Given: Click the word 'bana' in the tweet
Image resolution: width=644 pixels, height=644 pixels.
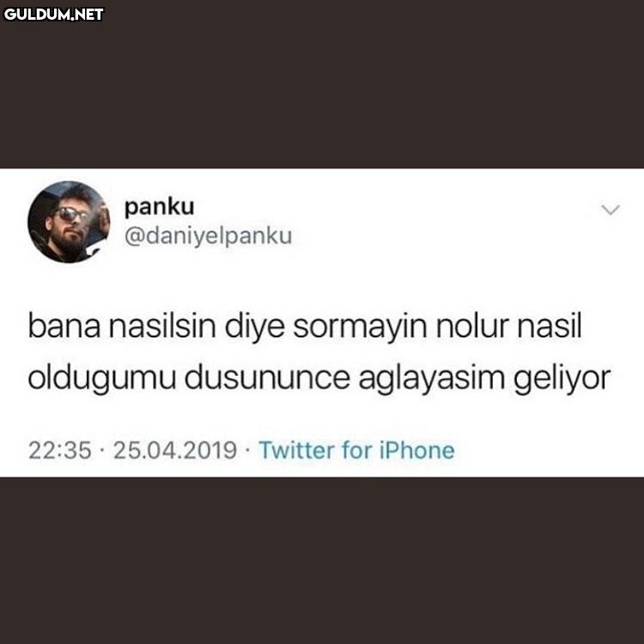Looking at the screenshot, I should click(64, 326).
